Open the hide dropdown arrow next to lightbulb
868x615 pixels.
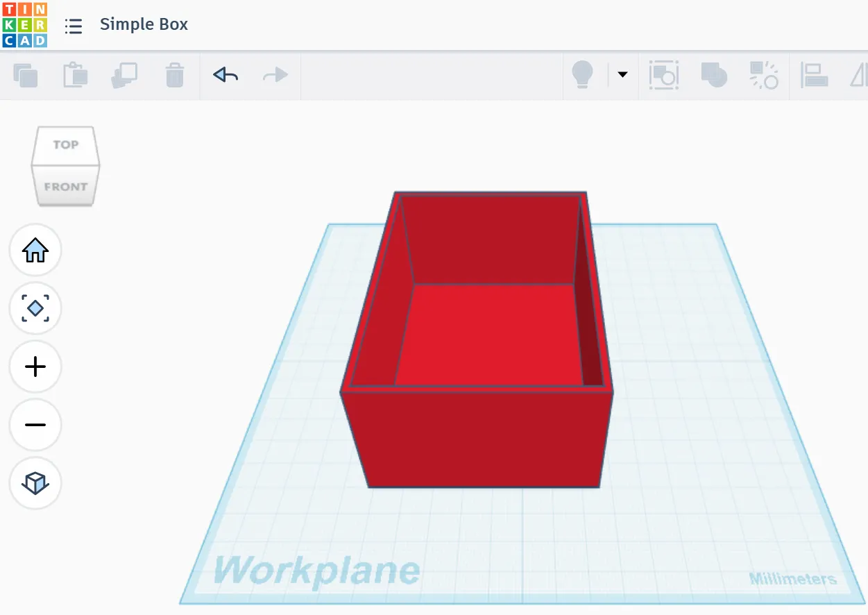622,74
